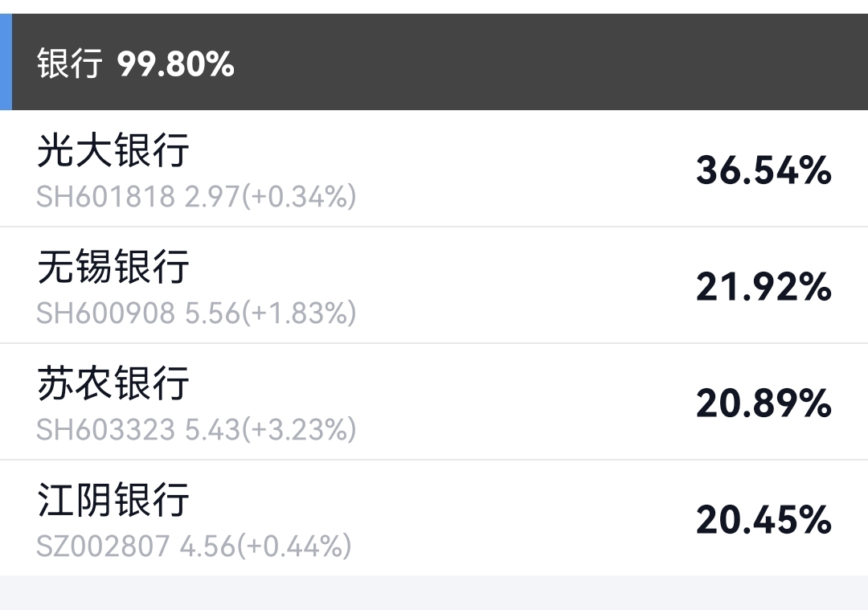Click the 银行 sector header label
Screen dimensions: 868x610
click(x=69, y=63)
